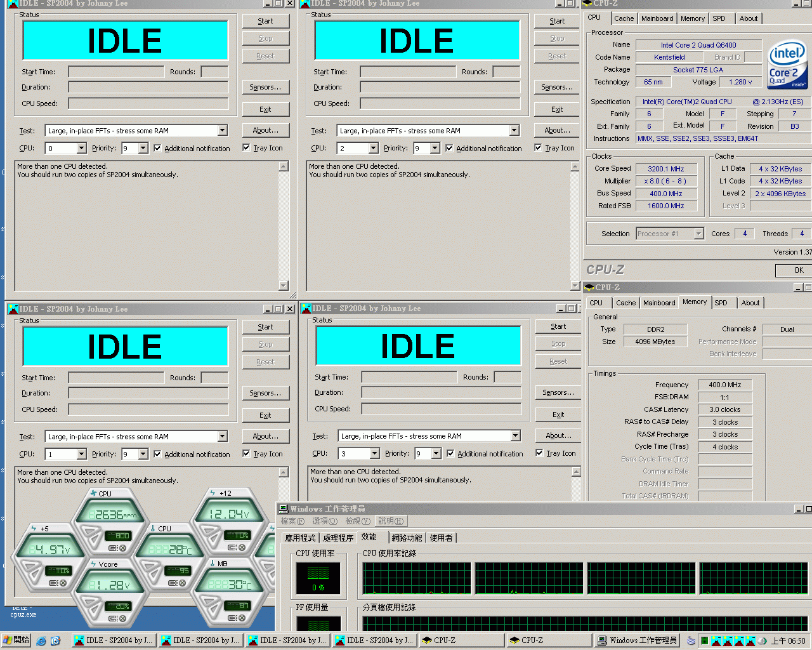Open the Priority dropdown in the CPU 1 SP2004 window
The height and width of the screenshot is (650, 812).
(x=143, y=454)
